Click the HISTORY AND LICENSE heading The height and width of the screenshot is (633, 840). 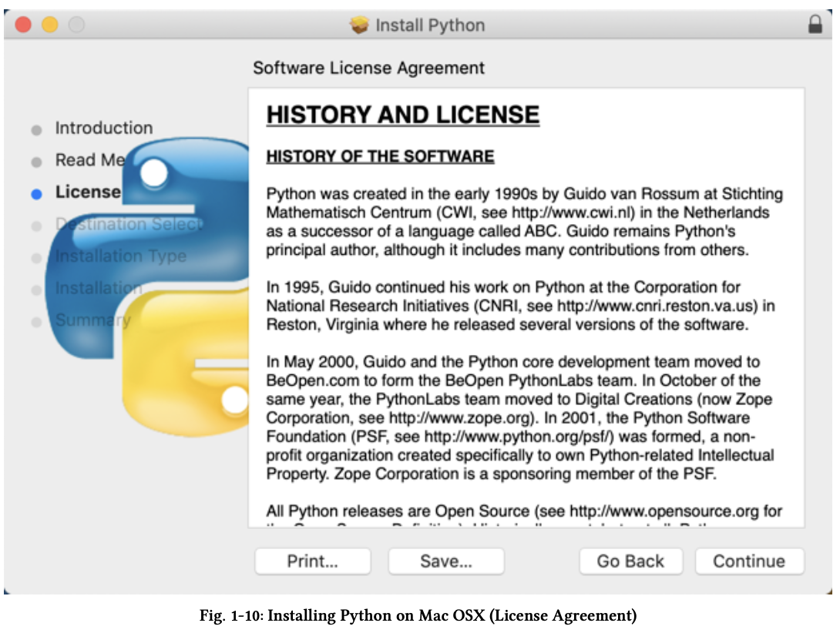point(402,114)
